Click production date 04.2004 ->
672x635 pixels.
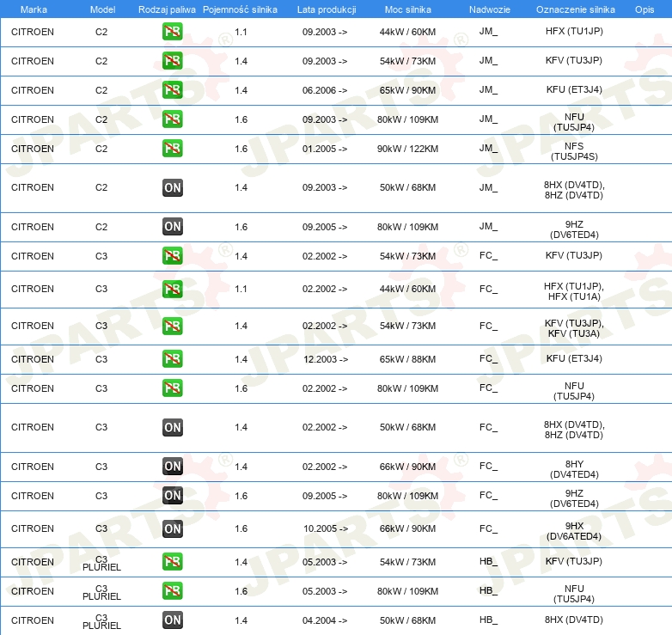point(325,620)
